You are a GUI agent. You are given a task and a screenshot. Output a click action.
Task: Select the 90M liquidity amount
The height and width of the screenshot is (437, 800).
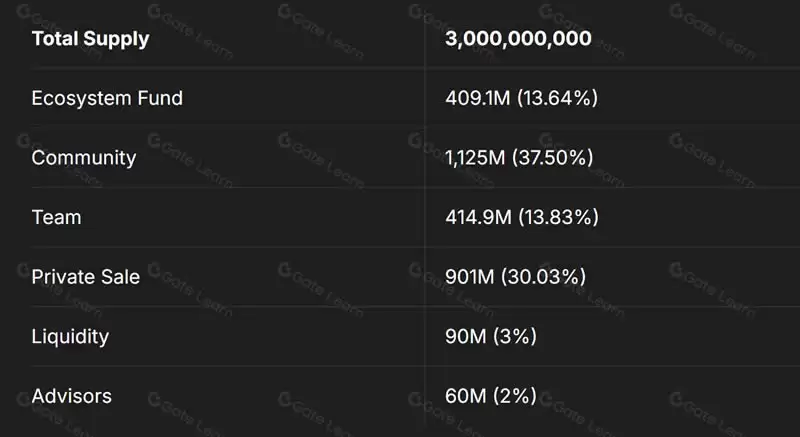pyautogui.click(x=465, y=336)
